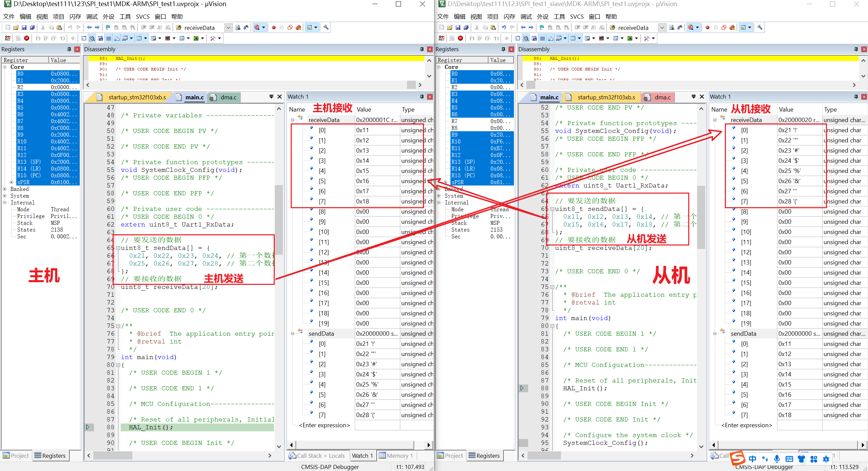Toggle Start/Stop Debug Session in left window
868x471 pixels.
pos(257,27)
